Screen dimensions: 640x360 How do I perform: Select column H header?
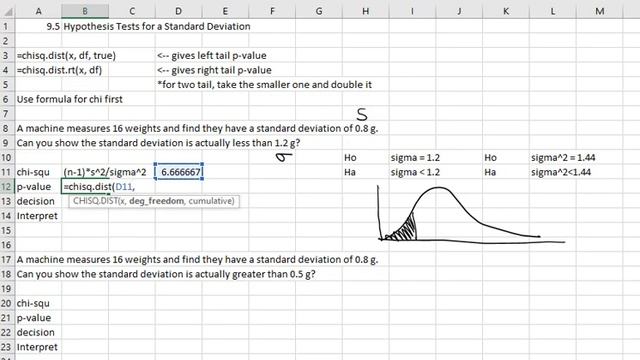(x=366, y=11)
